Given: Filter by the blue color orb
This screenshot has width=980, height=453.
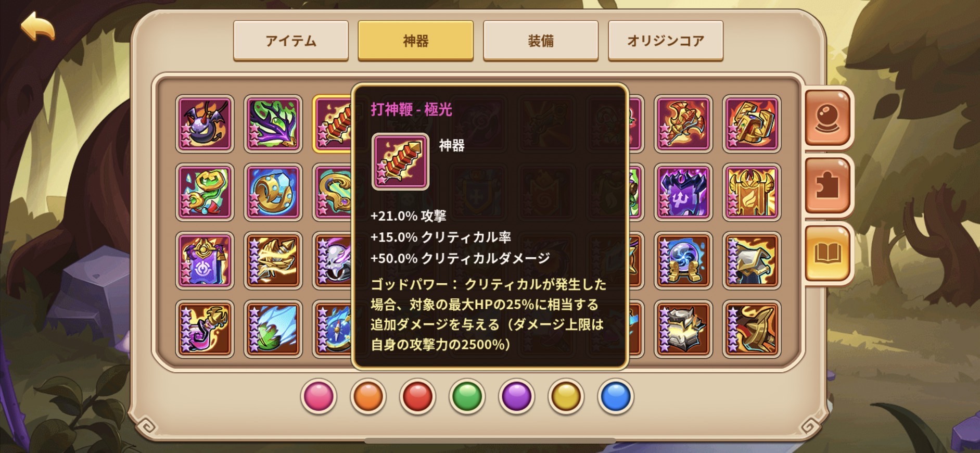Looking at the screenshot, I should [x=615, y=397].
